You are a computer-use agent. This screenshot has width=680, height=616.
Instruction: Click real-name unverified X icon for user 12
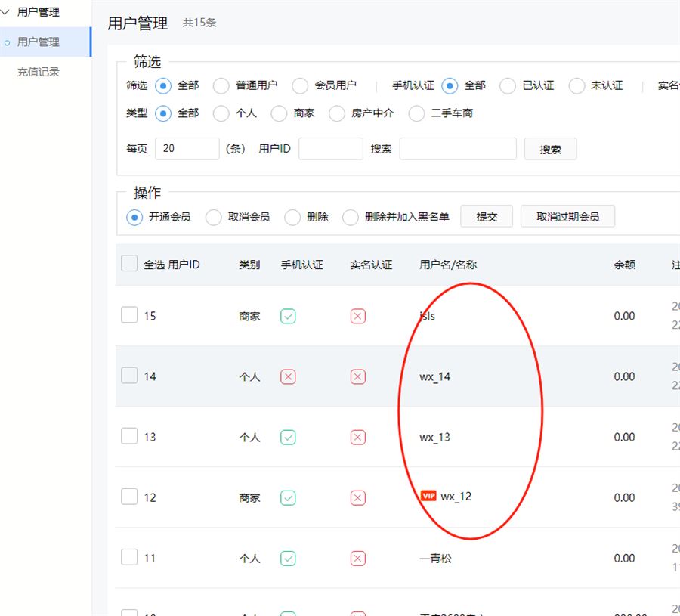pyautogui.click(x=358, y=497)
